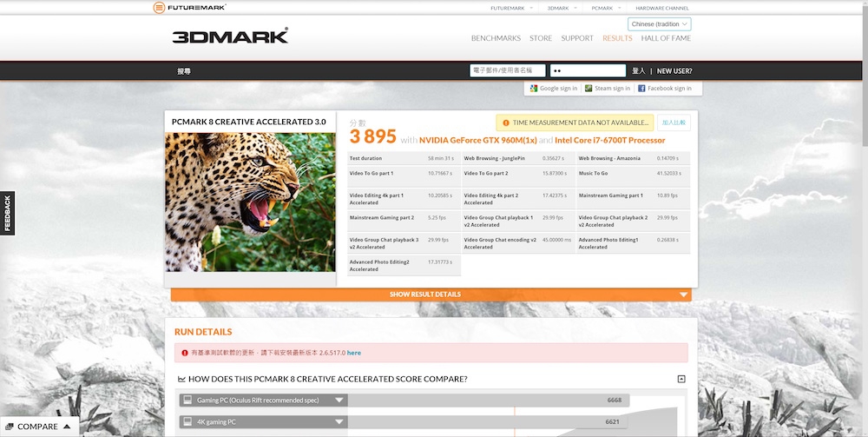This screenshot has width=868, height=437.
Task: Go to HARDWARE CHANNEL link
Action: coord(662,9)
